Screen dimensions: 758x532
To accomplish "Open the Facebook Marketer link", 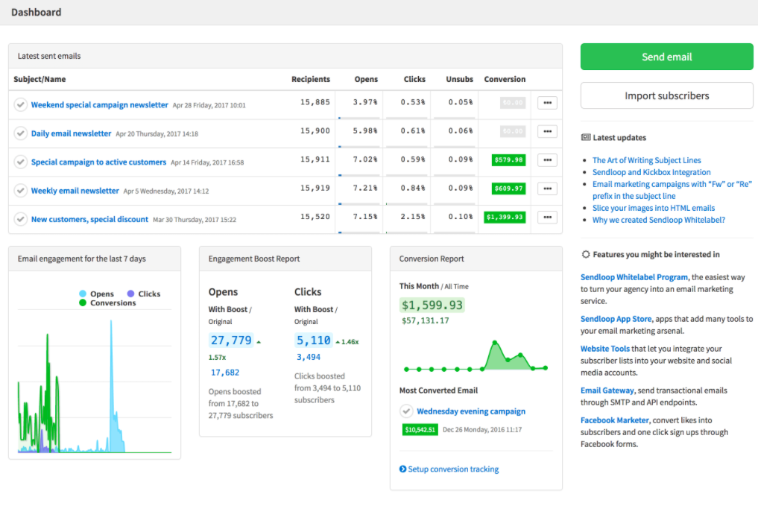I will 614,420.
